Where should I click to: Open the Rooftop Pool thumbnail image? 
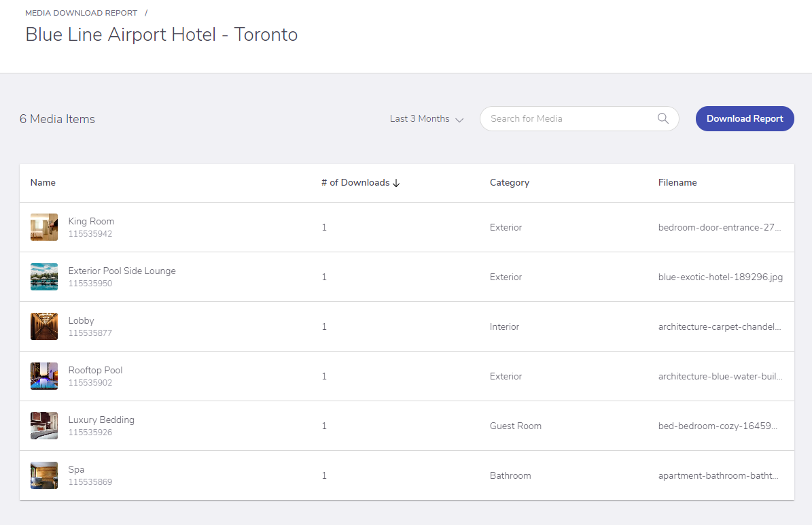pyautogui.click(x=44, y=376)
